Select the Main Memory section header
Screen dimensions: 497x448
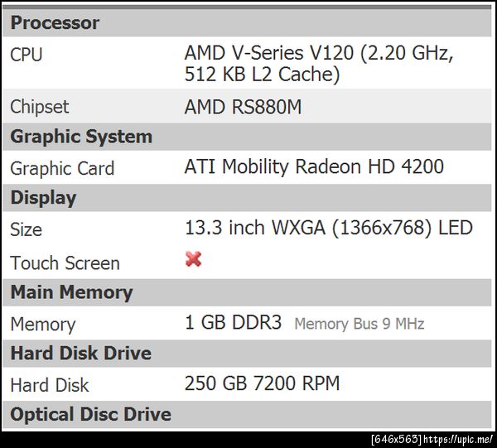tap(71, 292)
